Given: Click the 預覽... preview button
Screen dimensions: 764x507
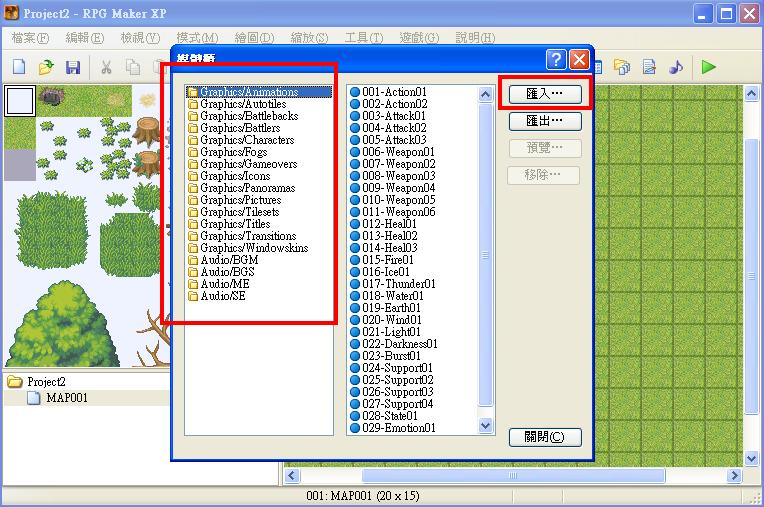Looking at the screenshot, I should (x=545, y=148).
